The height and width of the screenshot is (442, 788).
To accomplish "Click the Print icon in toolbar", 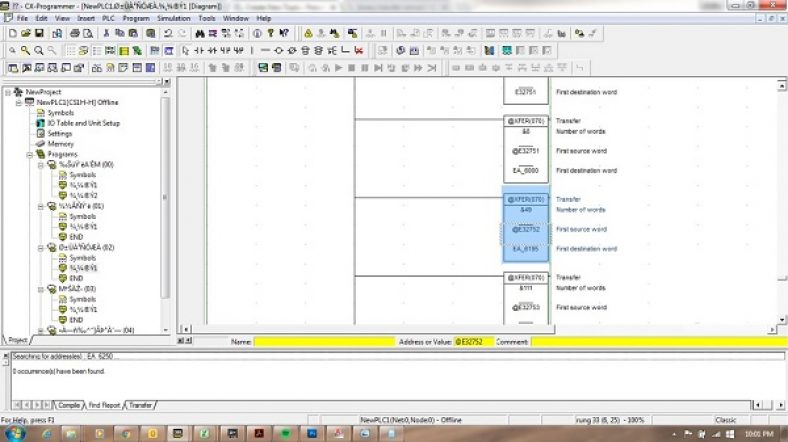I will [x=74, y=33].
